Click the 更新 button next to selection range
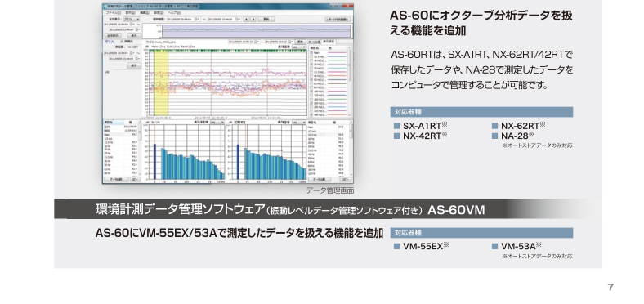Image resolution: width=644 pixels, height=304 pixels. [x=266, y=19]
